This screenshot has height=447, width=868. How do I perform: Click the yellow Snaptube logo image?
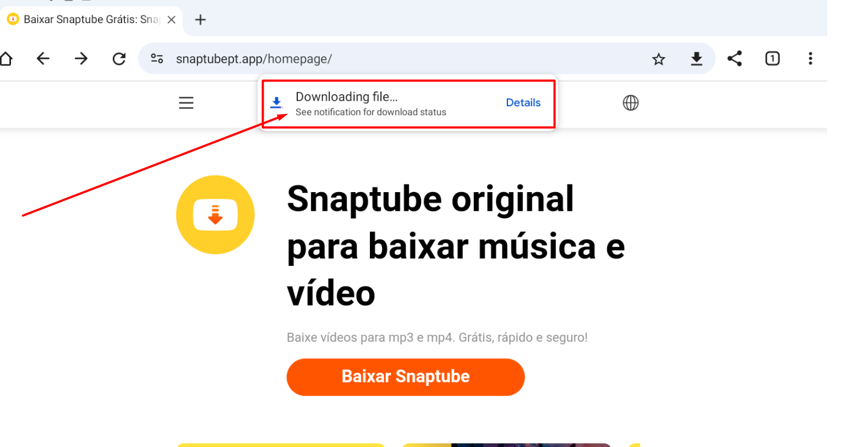click(x=215, y=215)
